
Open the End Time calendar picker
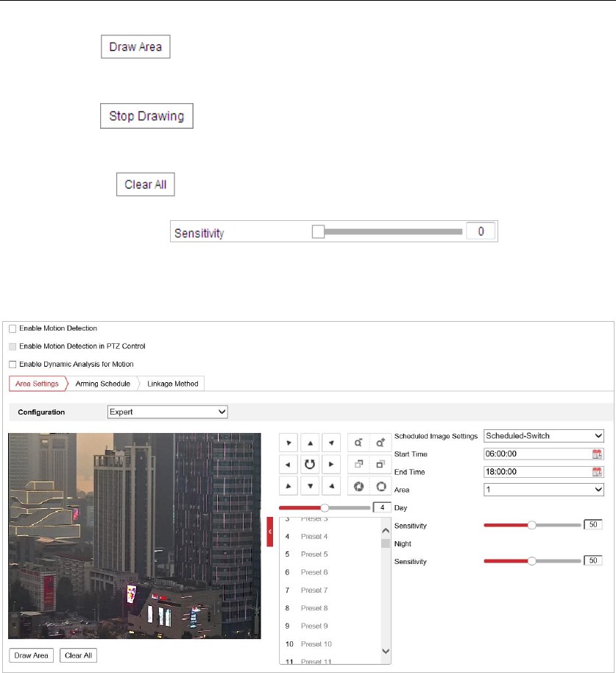(597, 472)
